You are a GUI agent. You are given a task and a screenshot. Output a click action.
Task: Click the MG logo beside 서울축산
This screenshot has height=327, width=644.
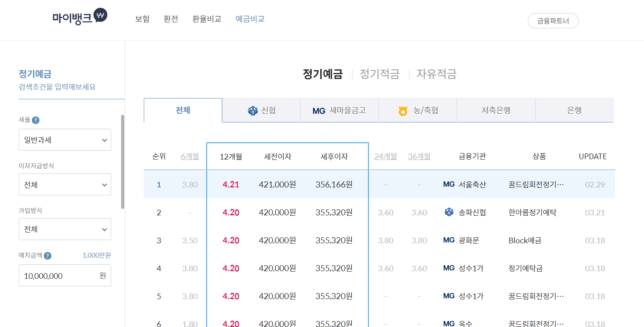tap(449, 184)
